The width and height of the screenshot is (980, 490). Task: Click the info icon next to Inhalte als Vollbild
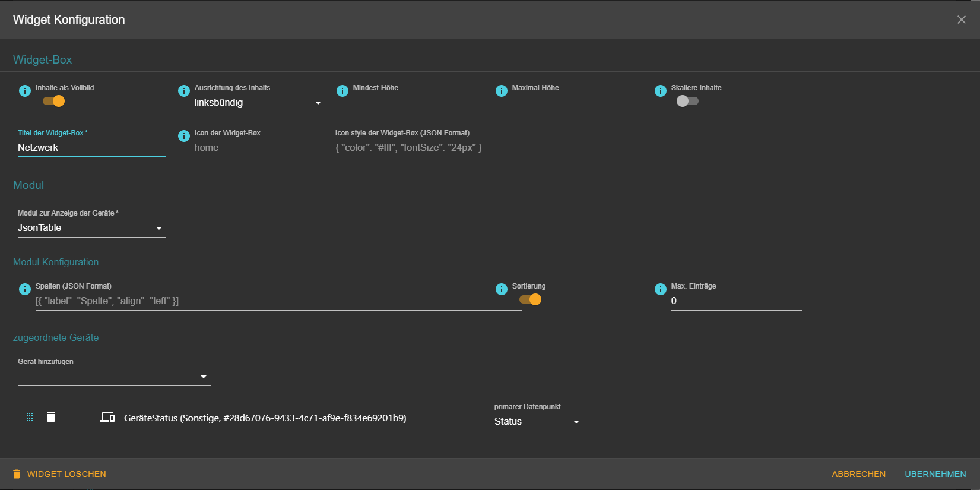pos(25,91)
